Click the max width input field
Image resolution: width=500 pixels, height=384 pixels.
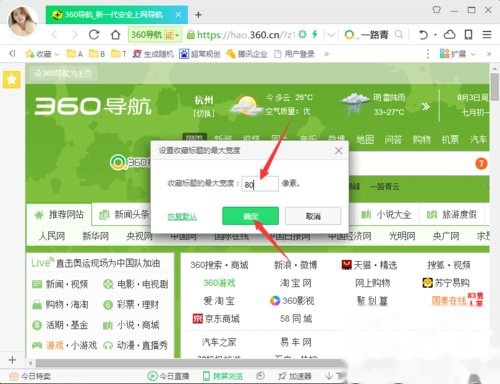coord(260,184)
